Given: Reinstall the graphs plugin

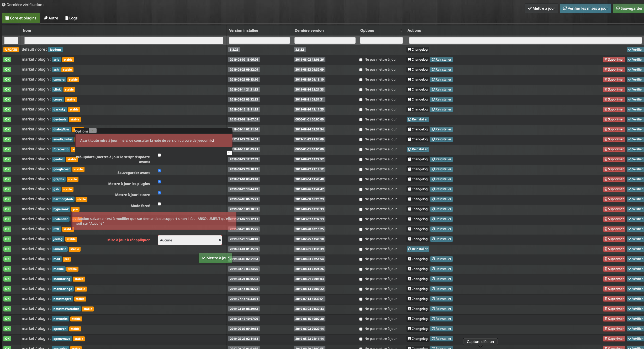Looking at the screenshot, I should click(x=441, y=179).
